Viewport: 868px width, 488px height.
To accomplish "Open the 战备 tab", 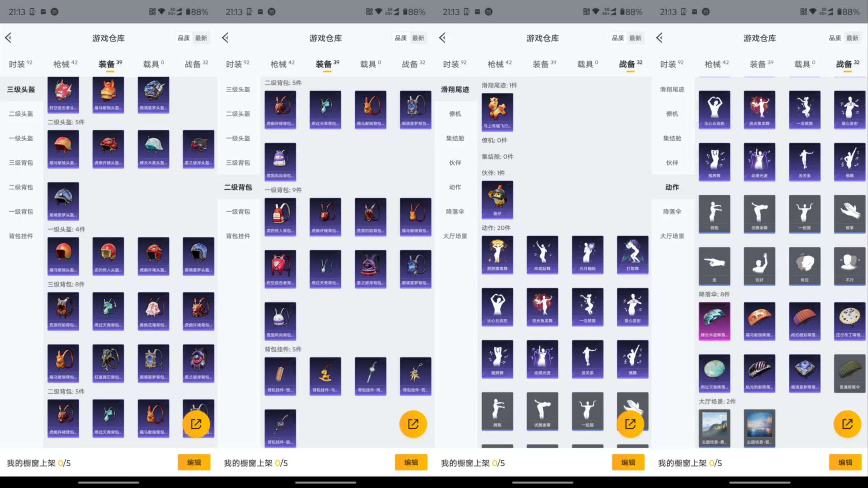I will tap(195, 63).
